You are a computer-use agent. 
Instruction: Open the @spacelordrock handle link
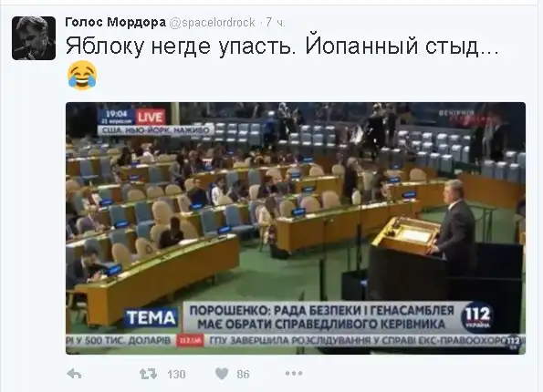212,23
